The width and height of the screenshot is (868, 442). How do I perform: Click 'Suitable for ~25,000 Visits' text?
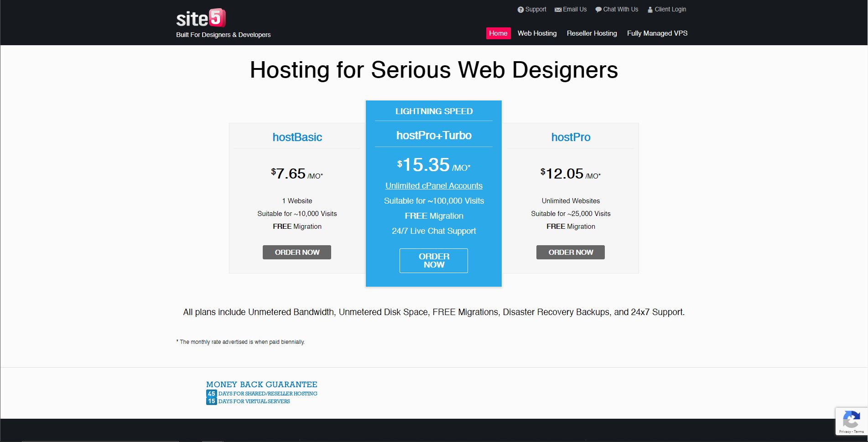[571, 214]
